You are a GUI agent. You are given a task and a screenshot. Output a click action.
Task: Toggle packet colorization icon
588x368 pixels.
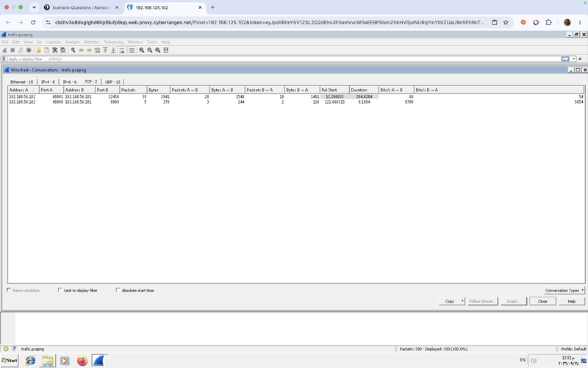point(132,50)
